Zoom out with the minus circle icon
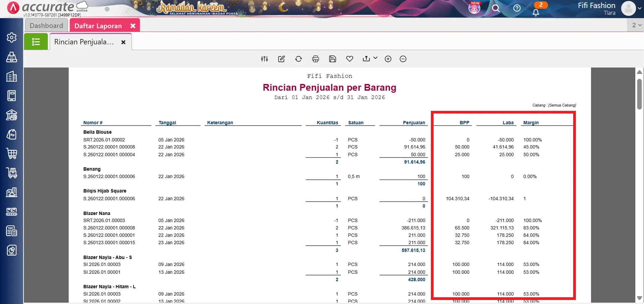The height and width of the screenshot is (304, 644). click(403, 59)
